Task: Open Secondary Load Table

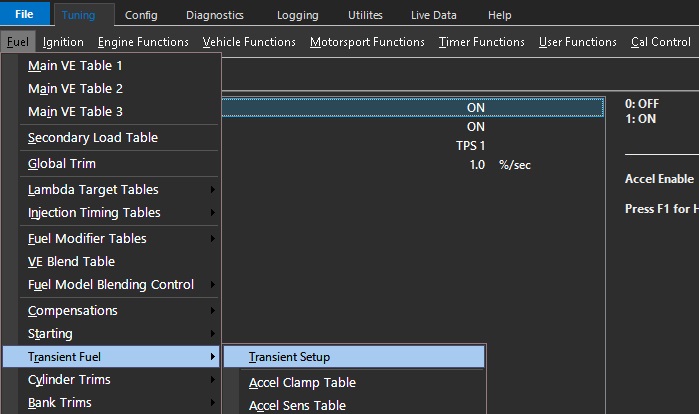Action: click(x=93, y=138)
